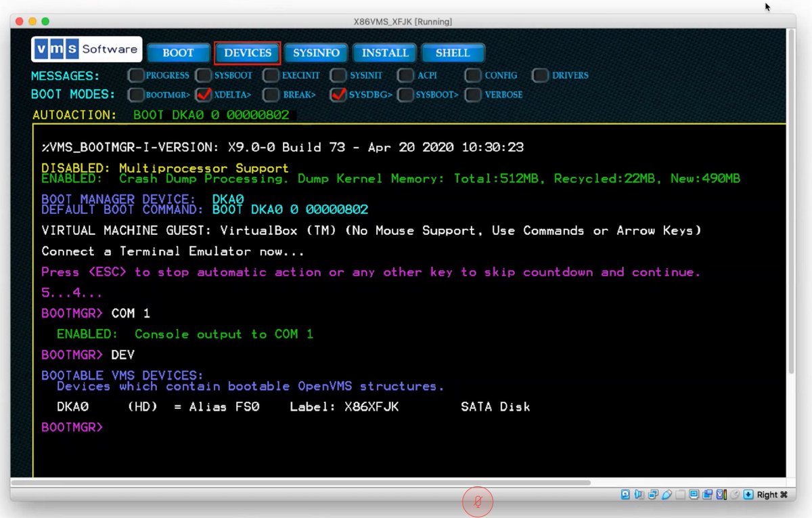This screenshot has width=812, height=518.
Task: Click the VMS Software logo
Action: 87,49
